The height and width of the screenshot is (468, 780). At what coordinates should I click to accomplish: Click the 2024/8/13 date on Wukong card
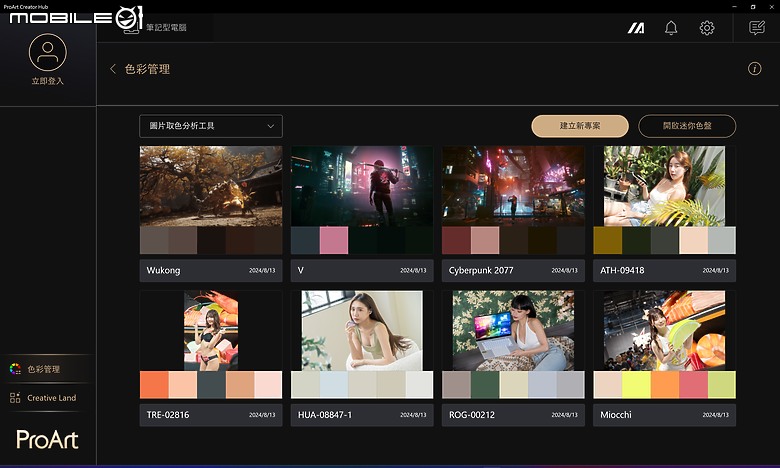pyautogui.click(x=262, y=271)
